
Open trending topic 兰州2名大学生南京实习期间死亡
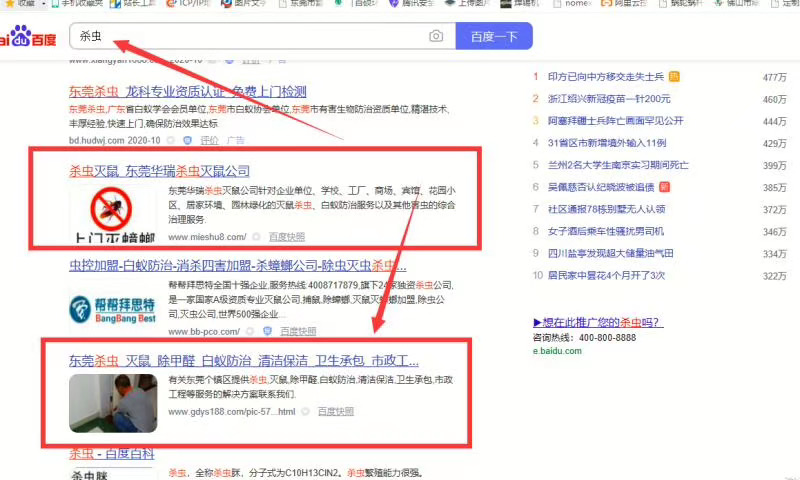coord(618,165)
